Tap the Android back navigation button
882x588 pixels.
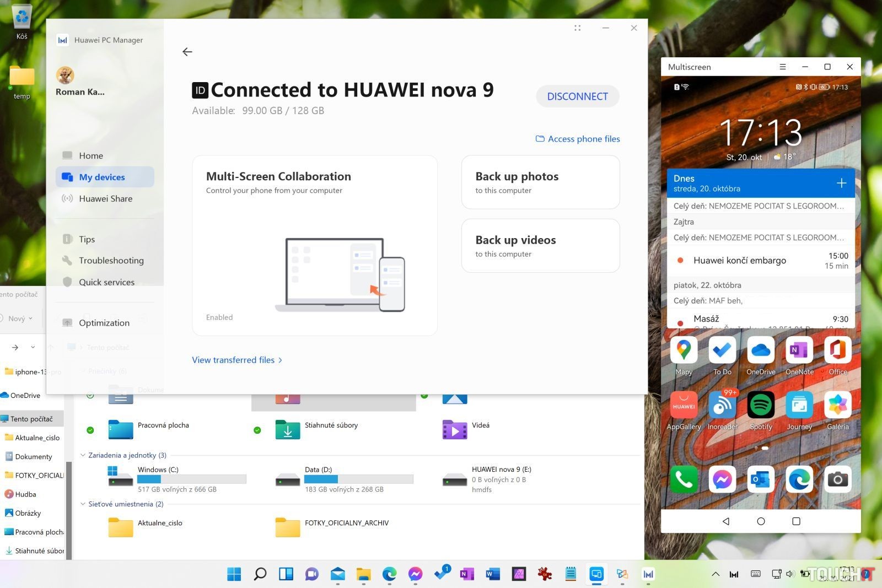[725, 521]
